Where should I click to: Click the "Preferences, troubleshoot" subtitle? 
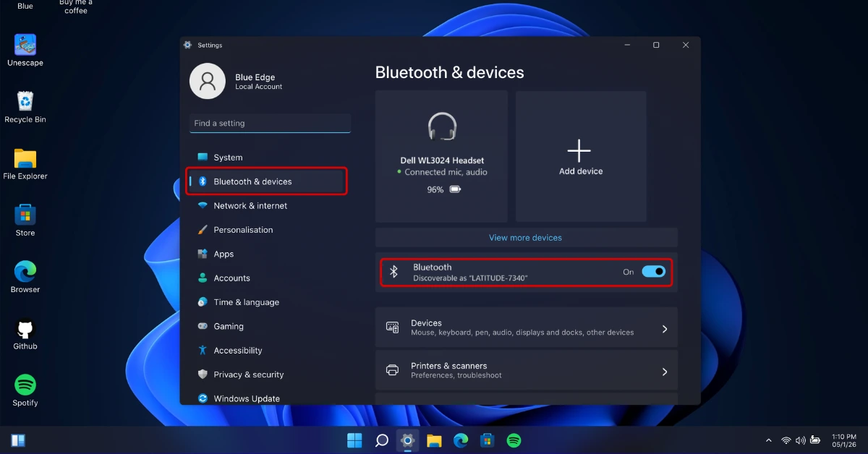[x=456, y=376]
